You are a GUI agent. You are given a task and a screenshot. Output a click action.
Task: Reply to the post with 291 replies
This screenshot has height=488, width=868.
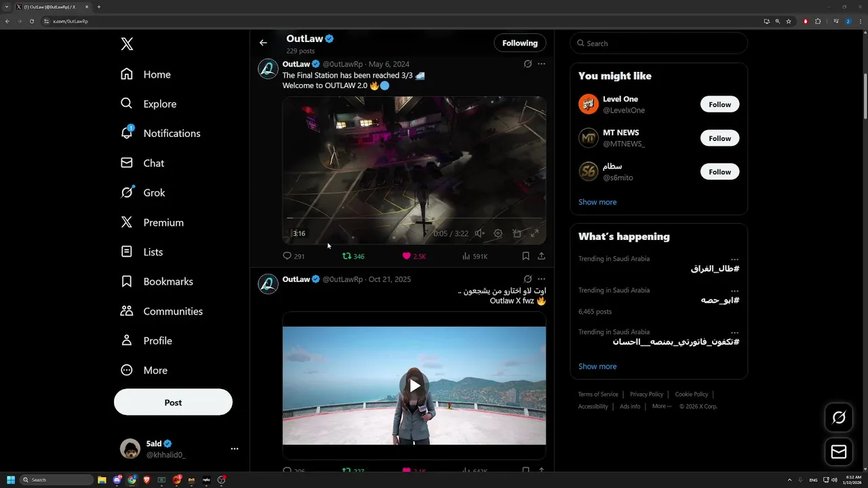pos(294,256)
